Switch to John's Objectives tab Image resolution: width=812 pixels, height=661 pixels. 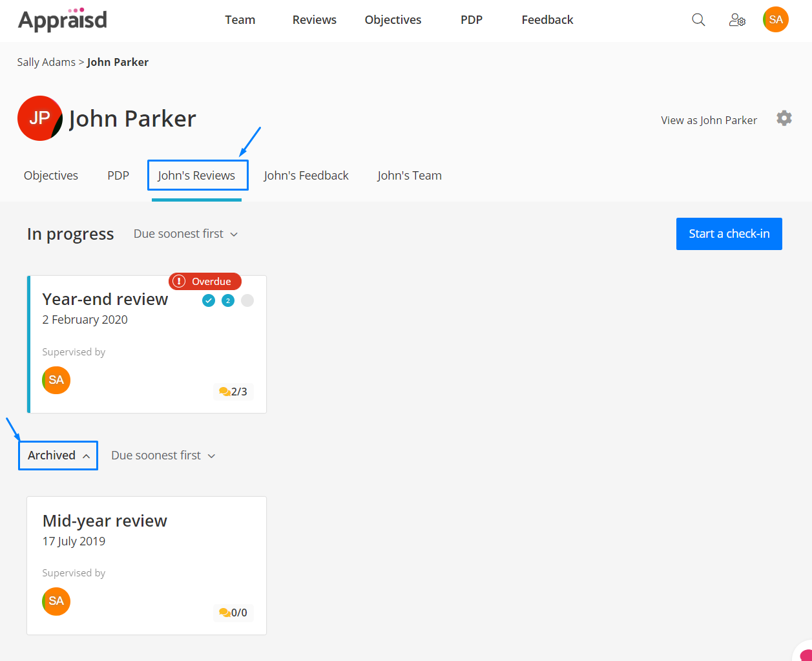[51, 176]
